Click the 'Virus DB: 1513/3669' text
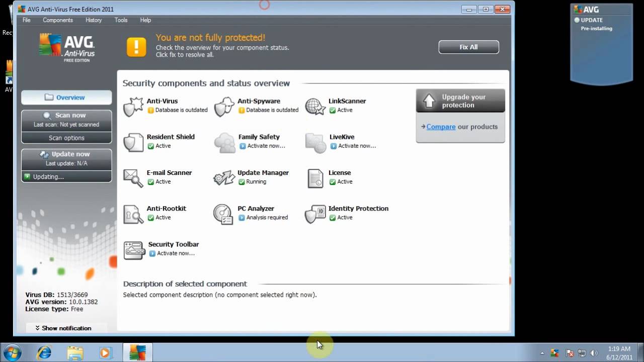Viewport: 644px width, 362px height. pos(56,295)
